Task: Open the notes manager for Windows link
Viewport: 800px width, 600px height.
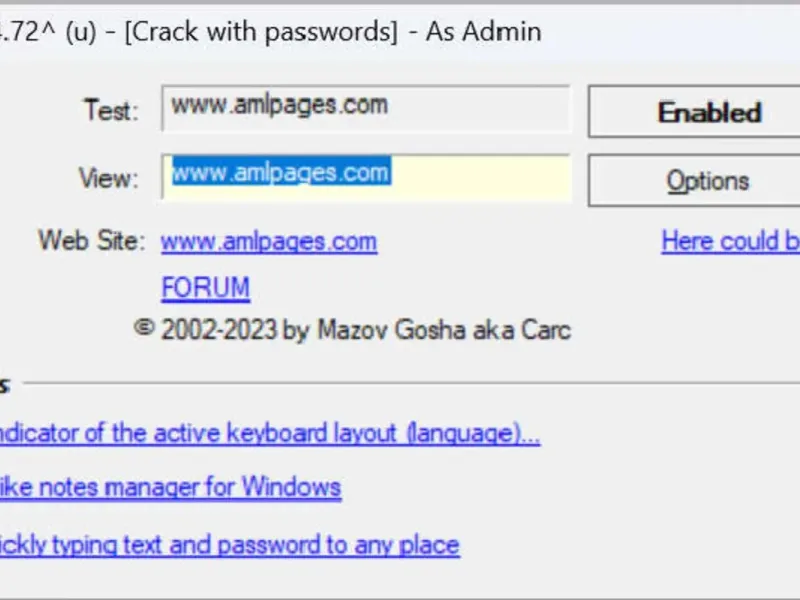Action: pyautogui.click(x=170, y=488)
